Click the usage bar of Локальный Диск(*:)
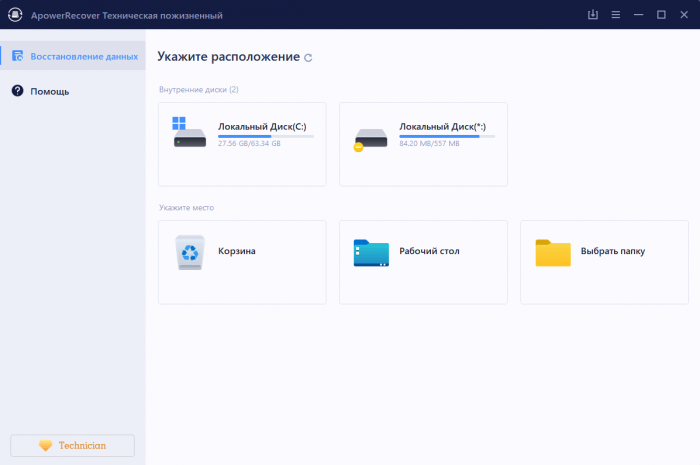 [x=446, y=136]
